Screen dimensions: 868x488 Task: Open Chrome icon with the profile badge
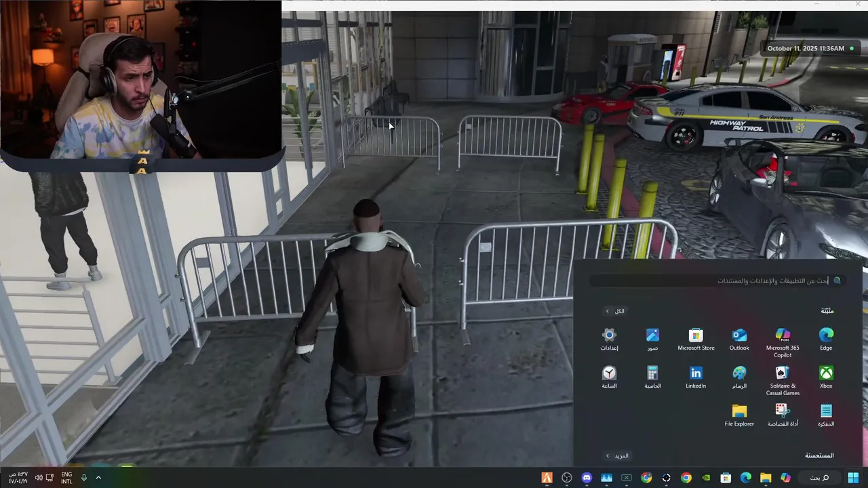[x=646, y=478]
